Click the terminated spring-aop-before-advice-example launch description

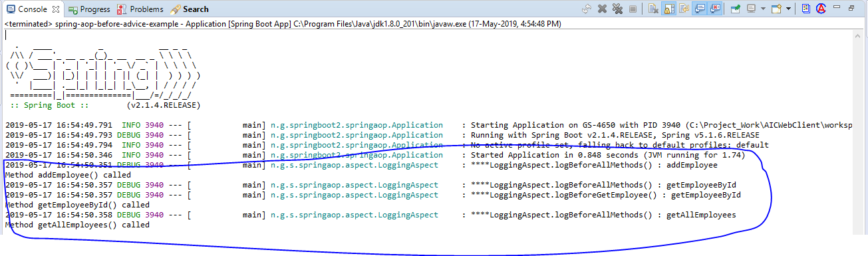point(283,23)
